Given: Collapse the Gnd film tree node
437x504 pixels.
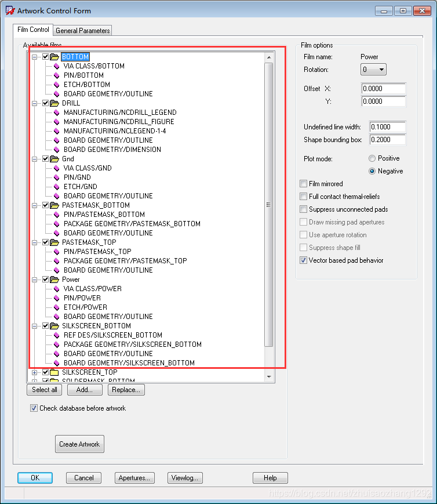Looking at the screenshot, I should [34, 159].
